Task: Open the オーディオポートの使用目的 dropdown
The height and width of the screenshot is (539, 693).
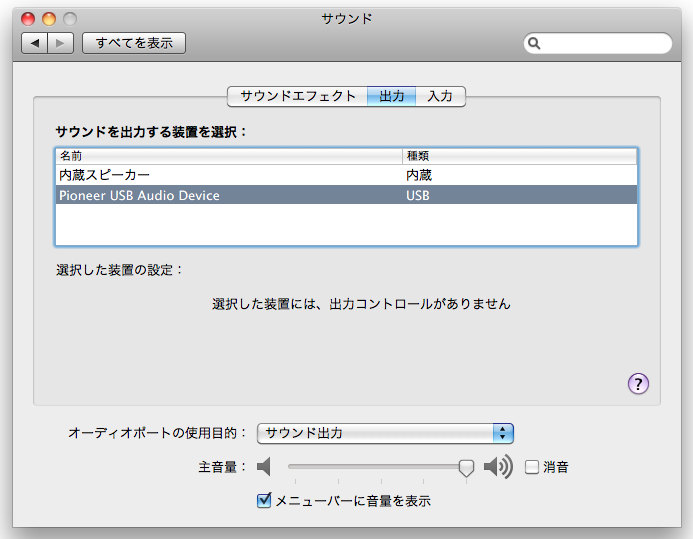Action: click(x=384, y=433)
